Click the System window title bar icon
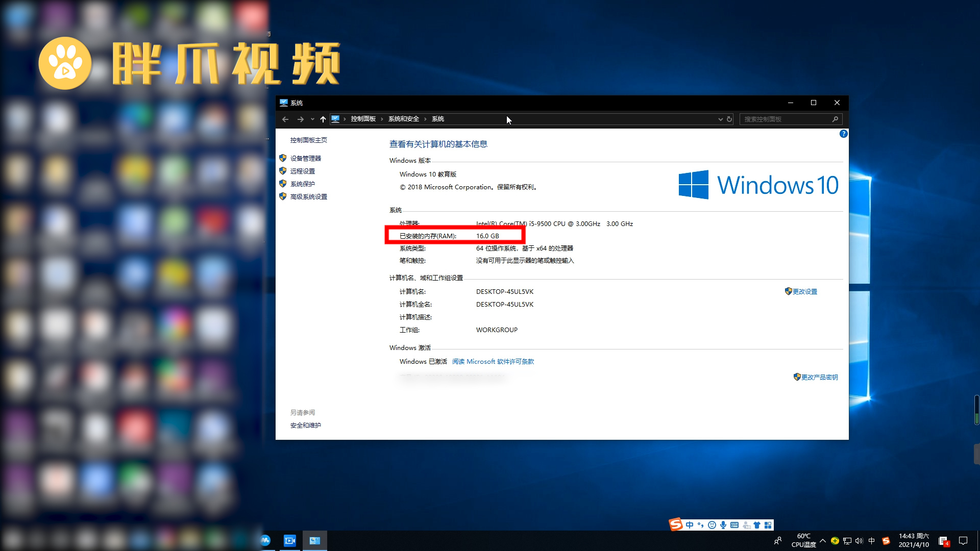Screen dimensions: 980x551 pos(283,103)
